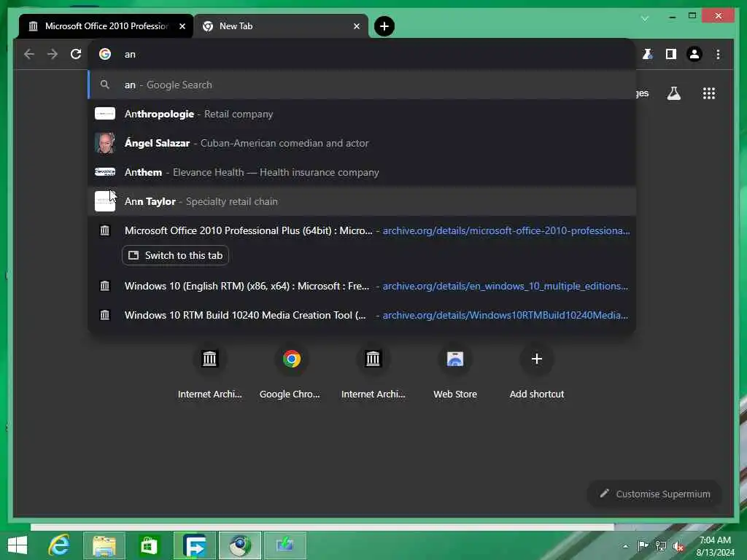Click the network tray icon
747x560 pixels.
pyautogui.click(x=661, y=545)
